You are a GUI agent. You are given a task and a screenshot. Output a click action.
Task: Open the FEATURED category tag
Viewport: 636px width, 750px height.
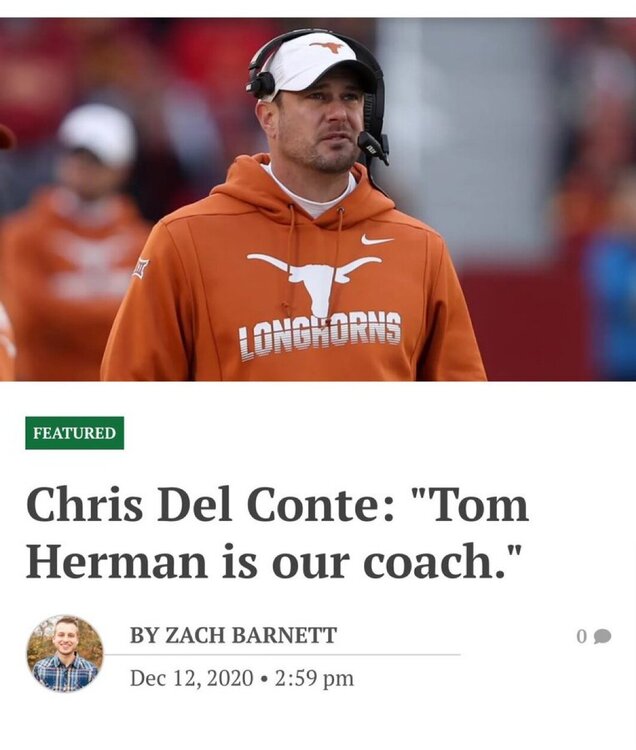75,433
